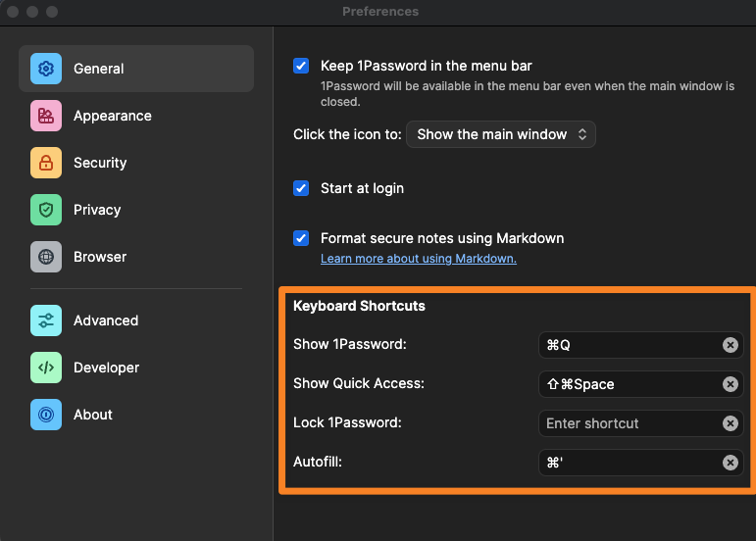The width and height of the screenshot is (756, 541).
Task: Open Browser settings globe icon
Action: [46, 257]
